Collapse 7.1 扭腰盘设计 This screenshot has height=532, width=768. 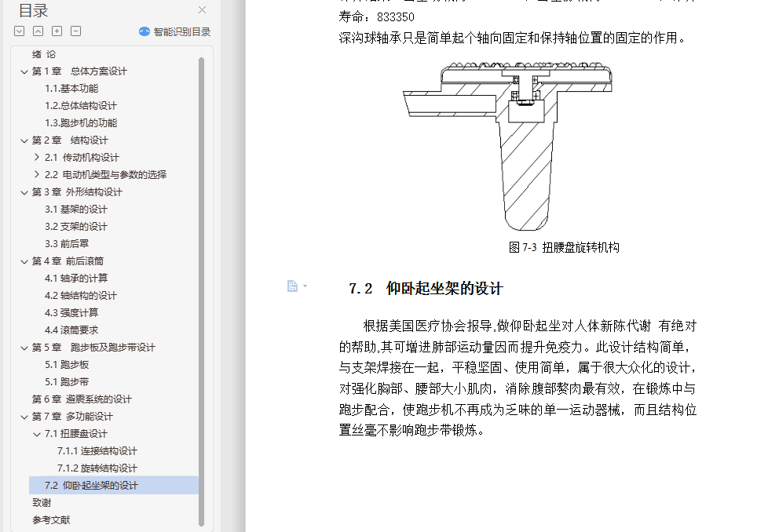pyautogui.click(x=37, y=434)
